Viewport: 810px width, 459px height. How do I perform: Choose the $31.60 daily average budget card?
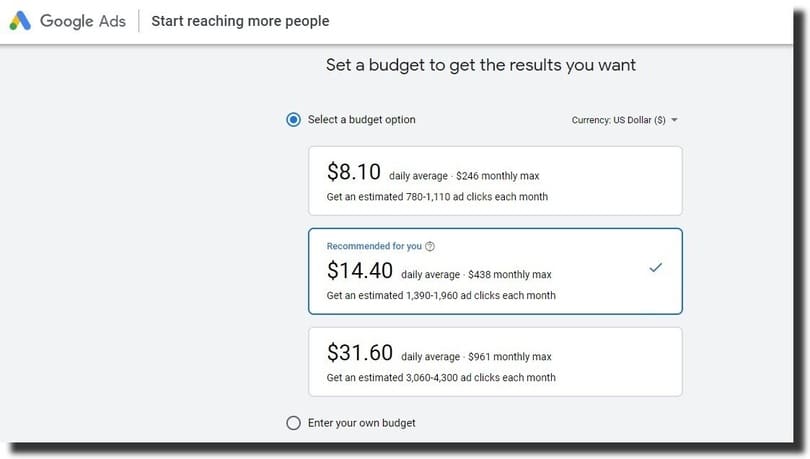coord(495,362)
